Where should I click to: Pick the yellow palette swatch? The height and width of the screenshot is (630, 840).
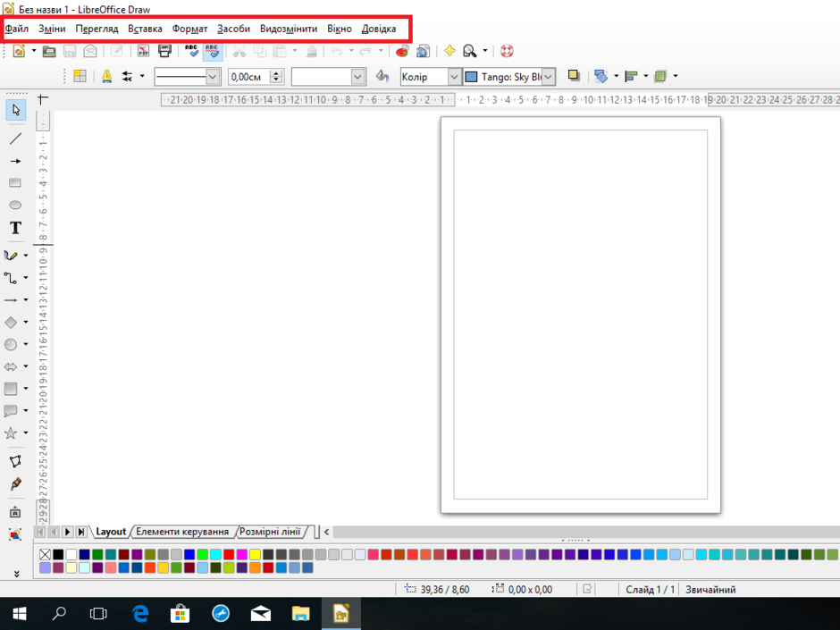(255, 554)
